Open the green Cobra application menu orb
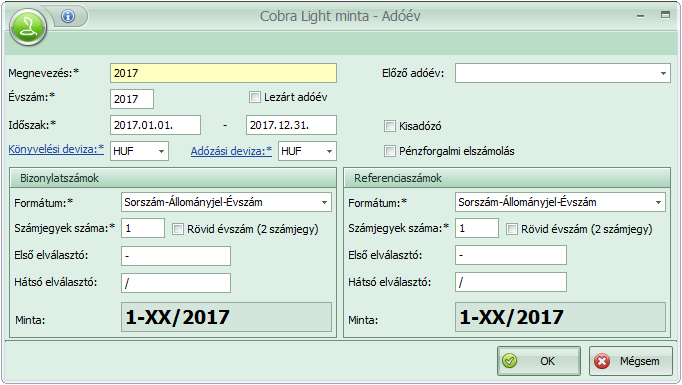 (28, 27)
